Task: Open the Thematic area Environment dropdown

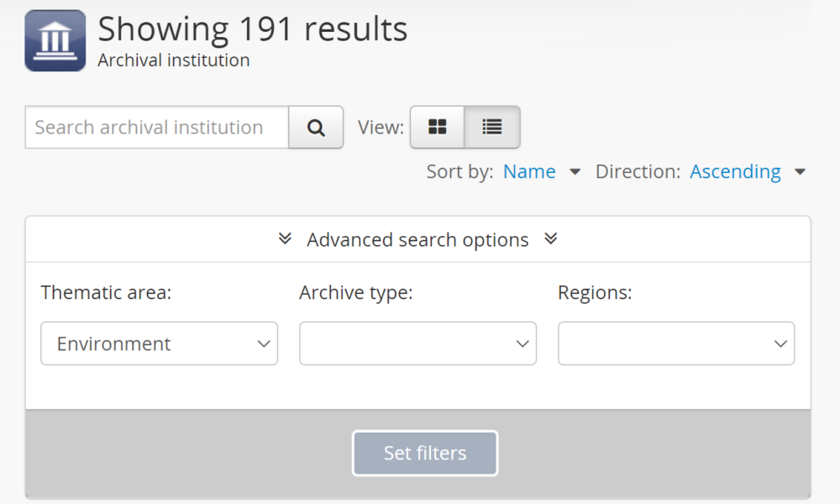Action: click(159, 344)
